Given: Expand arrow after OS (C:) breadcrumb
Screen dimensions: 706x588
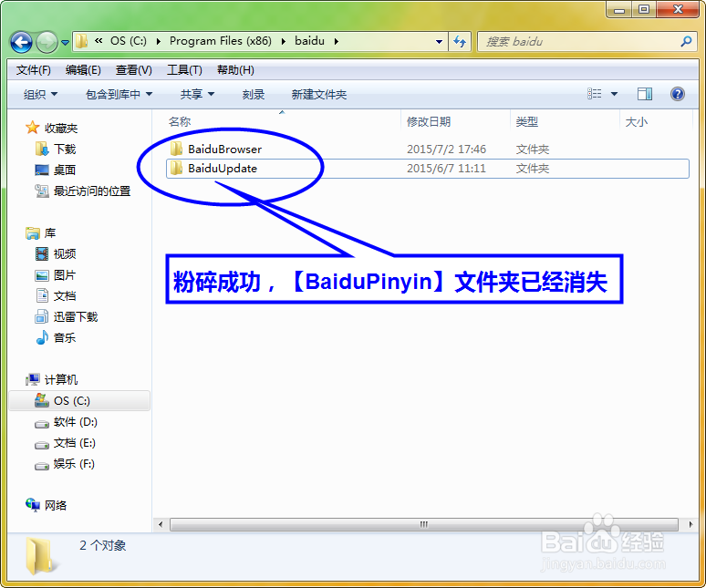Looking at the screenshot, I should [x=159, y=41].
